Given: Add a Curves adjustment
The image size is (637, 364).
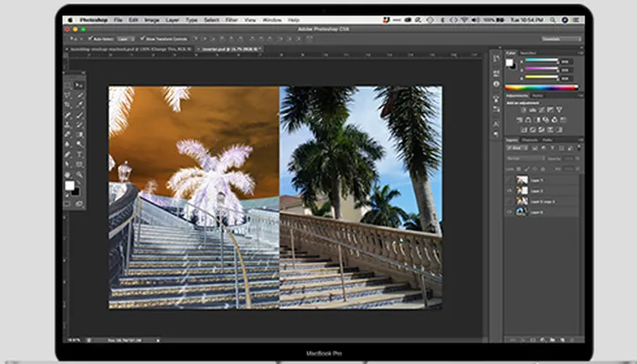Looking at the screenshot, I should [541, 110].
